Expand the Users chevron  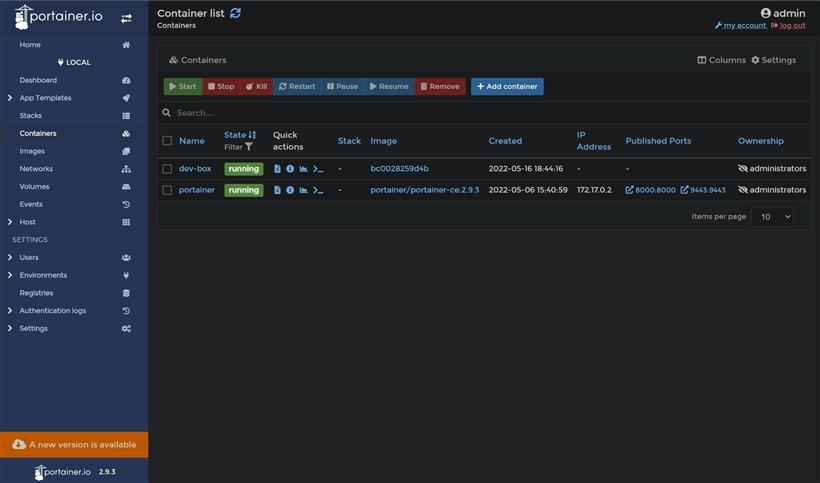coord(10,257)
